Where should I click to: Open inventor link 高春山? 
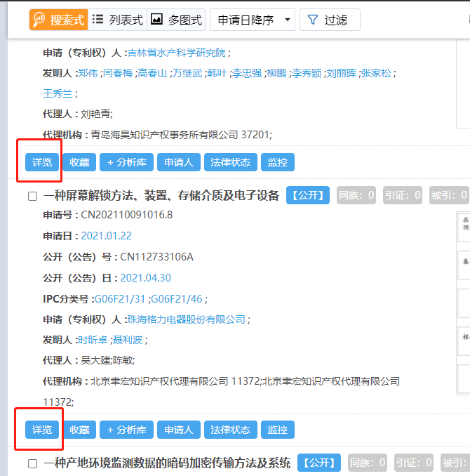pyautogui.click(x=152, y=73)
